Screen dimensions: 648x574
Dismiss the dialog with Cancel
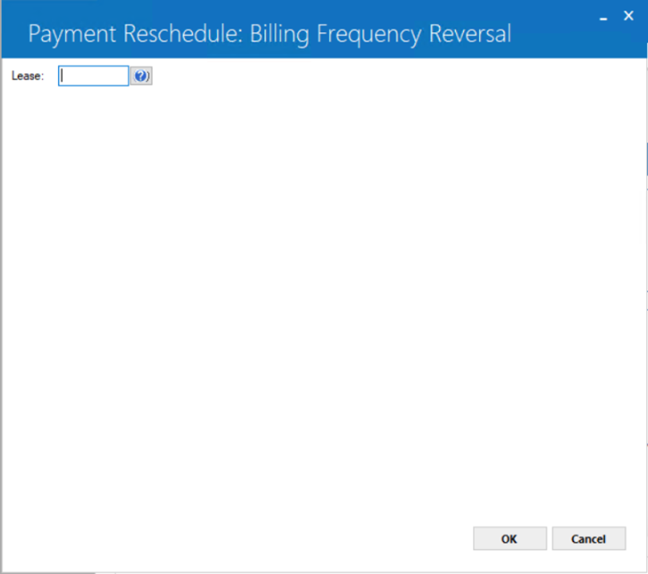[x=588, y=538]
